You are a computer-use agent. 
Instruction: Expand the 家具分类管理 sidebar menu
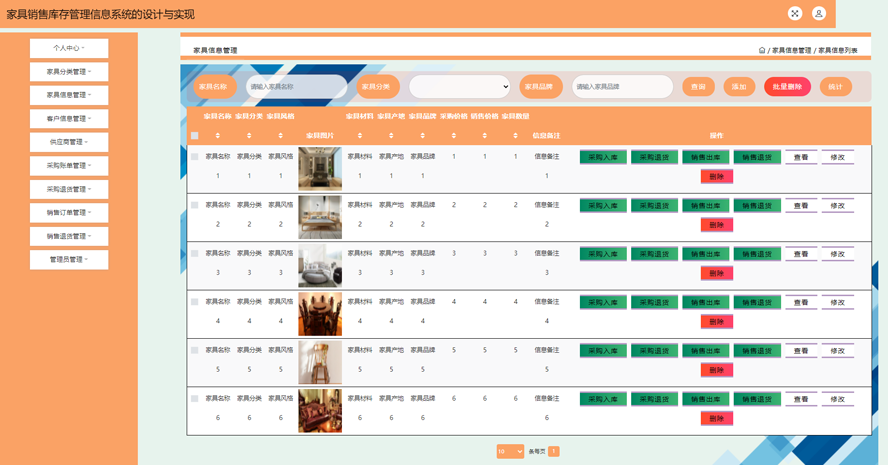pos(69,72)
